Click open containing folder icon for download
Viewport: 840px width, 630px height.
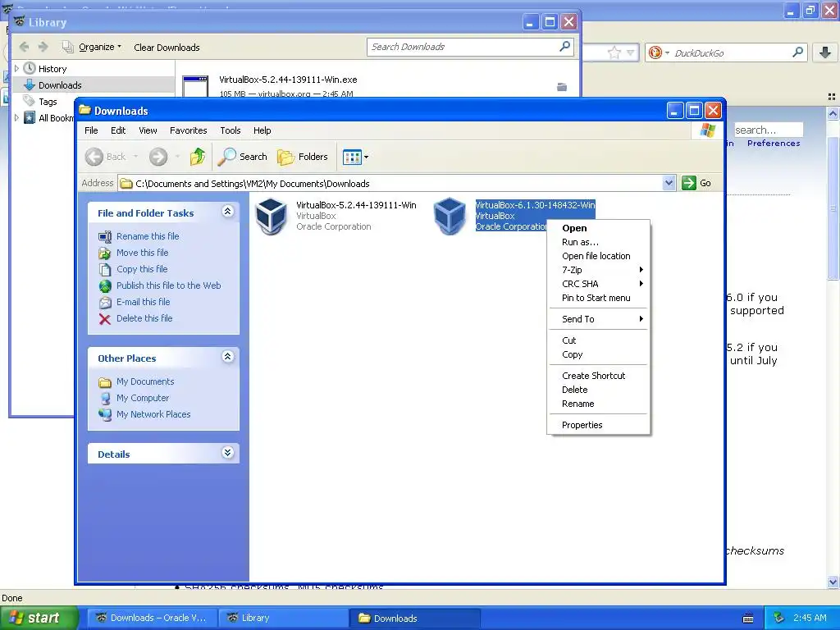561,87
